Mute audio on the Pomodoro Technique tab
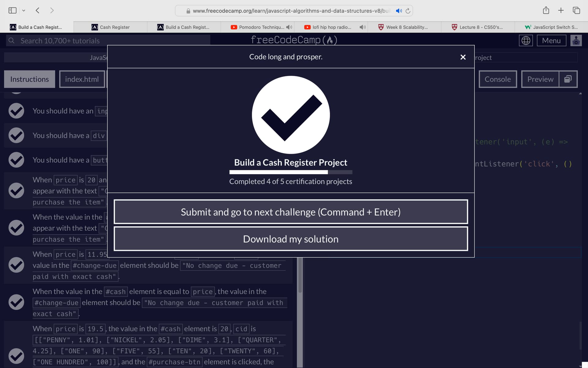Image resolution: width=588 pixels, height=368 pixels. point(289,27)
